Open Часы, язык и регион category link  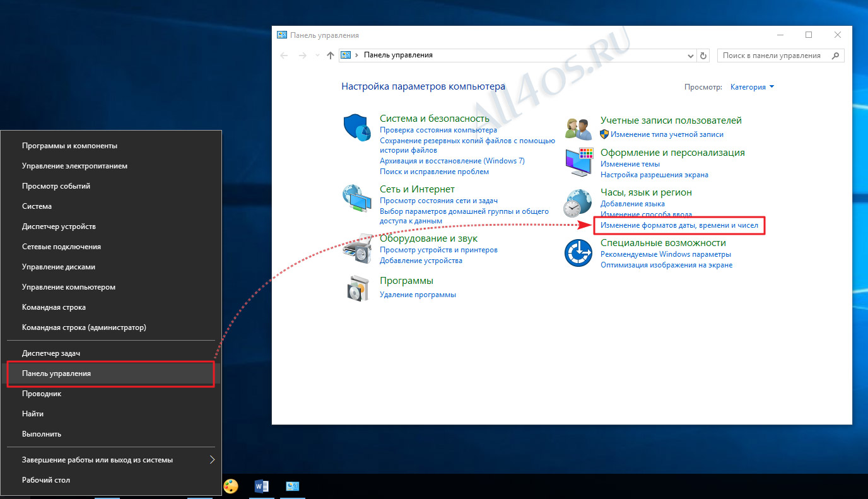646,192
